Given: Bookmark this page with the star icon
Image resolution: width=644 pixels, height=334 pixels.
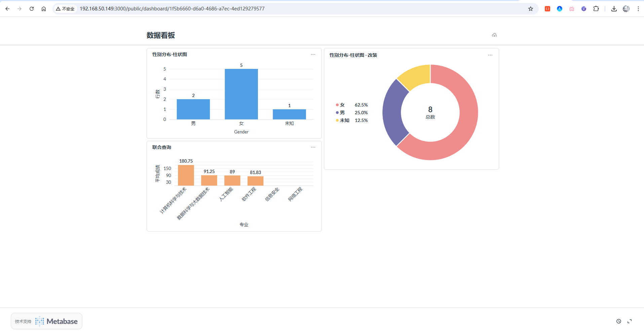Looking at the screenshot, I should [x=531, y=9].
